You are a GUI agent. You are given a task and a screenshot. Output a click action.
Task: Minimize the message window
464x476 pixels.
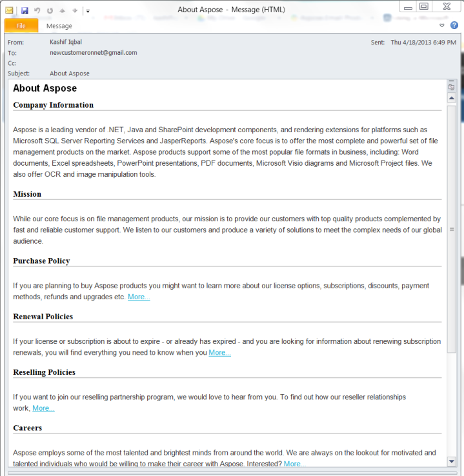408,6
